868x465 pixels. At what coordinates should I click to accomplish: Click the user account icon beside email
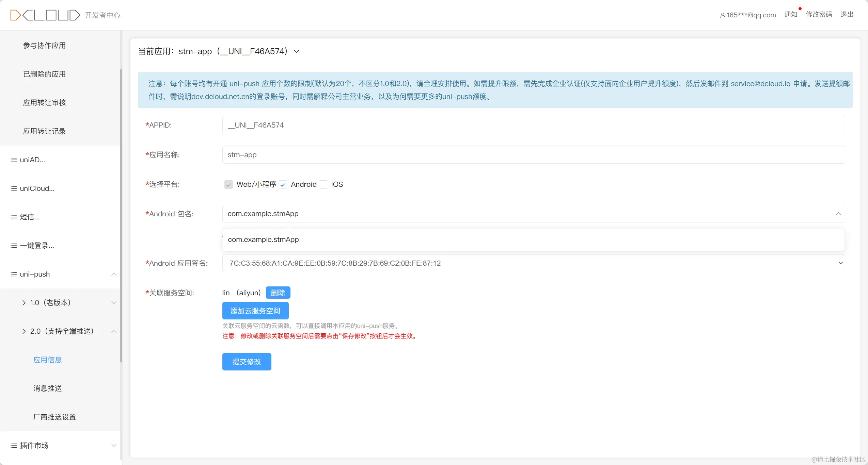(722, 15)
